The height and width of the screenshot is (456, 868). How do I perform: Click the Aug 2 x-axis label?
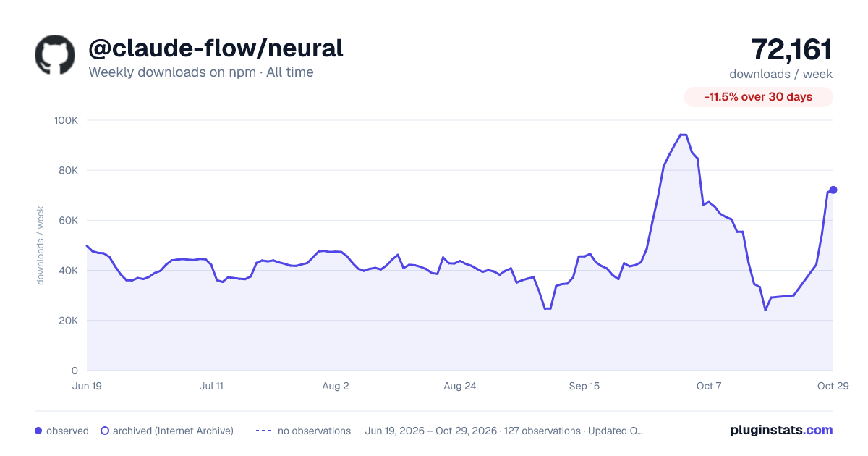click(x=336, y=386)
